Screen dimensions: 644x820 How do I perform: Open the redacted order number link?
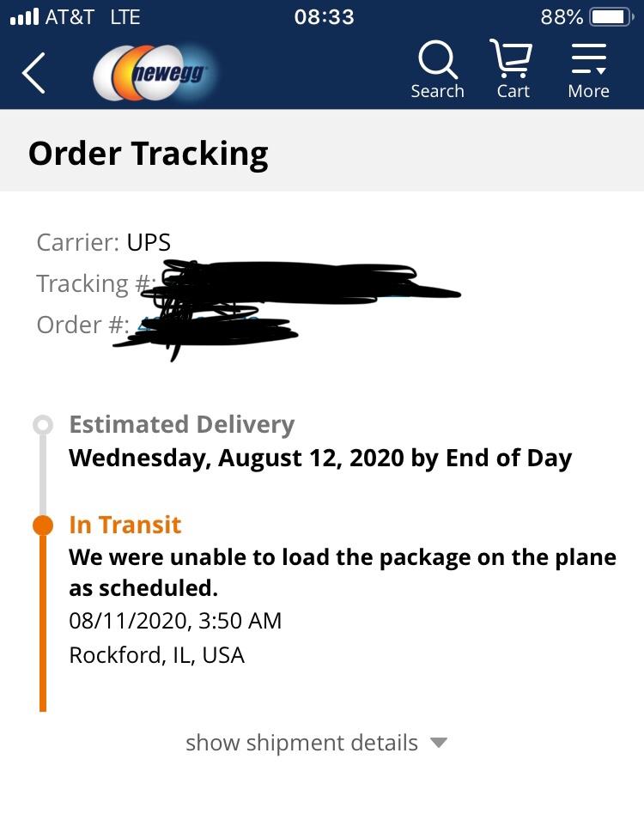click(206, 326)
